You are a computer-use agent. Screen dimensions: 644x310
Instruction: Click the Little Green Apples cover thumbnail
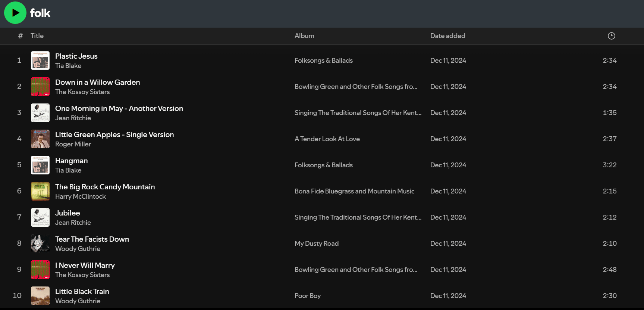(40, 139)
